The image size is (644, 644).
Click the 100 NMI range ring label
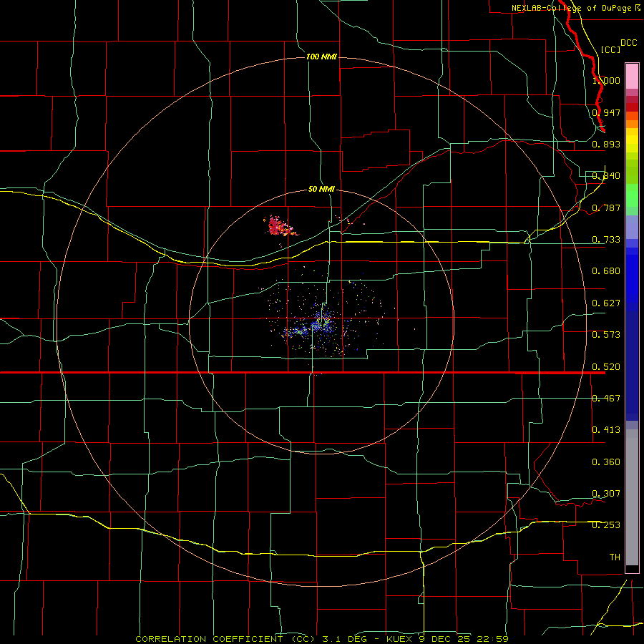pos(321,57)
